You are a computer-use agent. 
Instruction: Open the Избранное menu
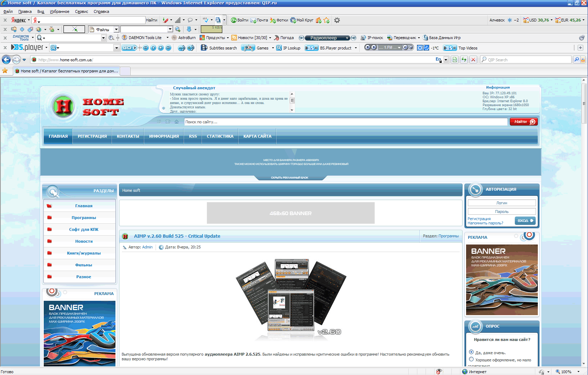[x=60, y=11]
